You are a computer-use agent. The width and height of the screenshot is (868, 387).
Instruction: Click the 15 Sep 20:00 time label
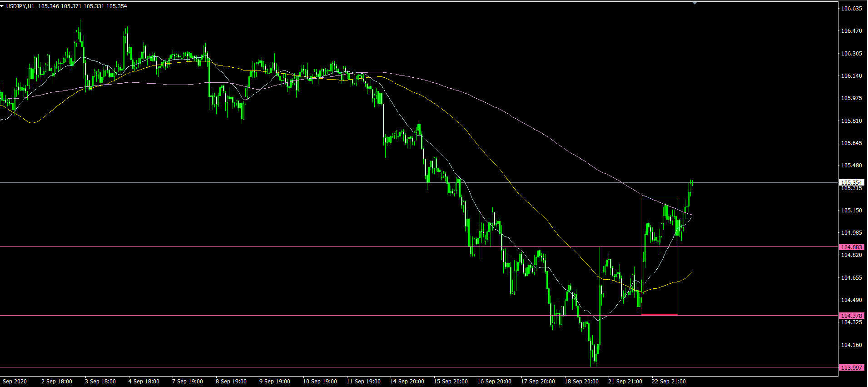point(451,382)
